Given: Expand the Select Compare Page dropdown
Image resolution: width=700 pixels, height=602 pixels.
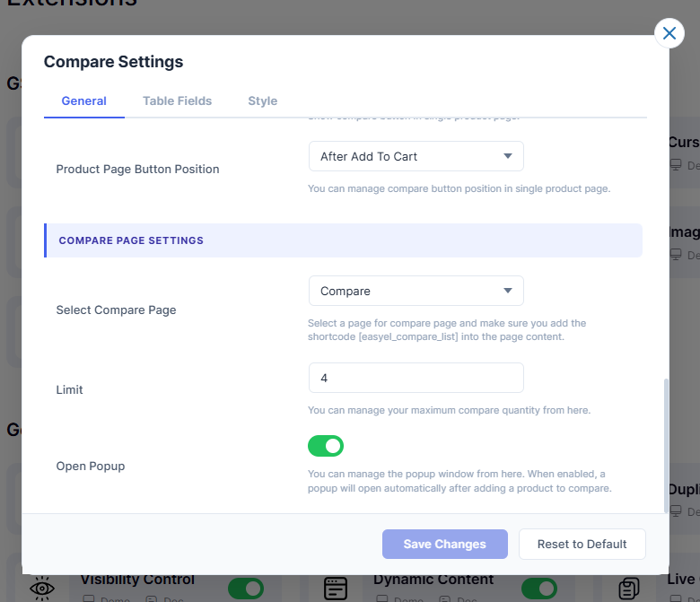Looking at the screenshot, I should [x=416, y=291].
